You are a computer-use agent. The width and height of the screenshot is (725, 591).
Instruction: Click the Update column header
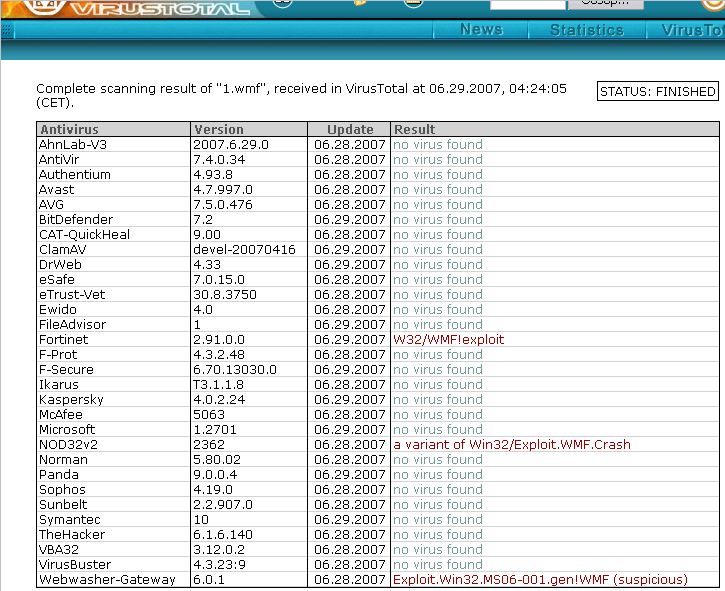click(x=350, y=129)
